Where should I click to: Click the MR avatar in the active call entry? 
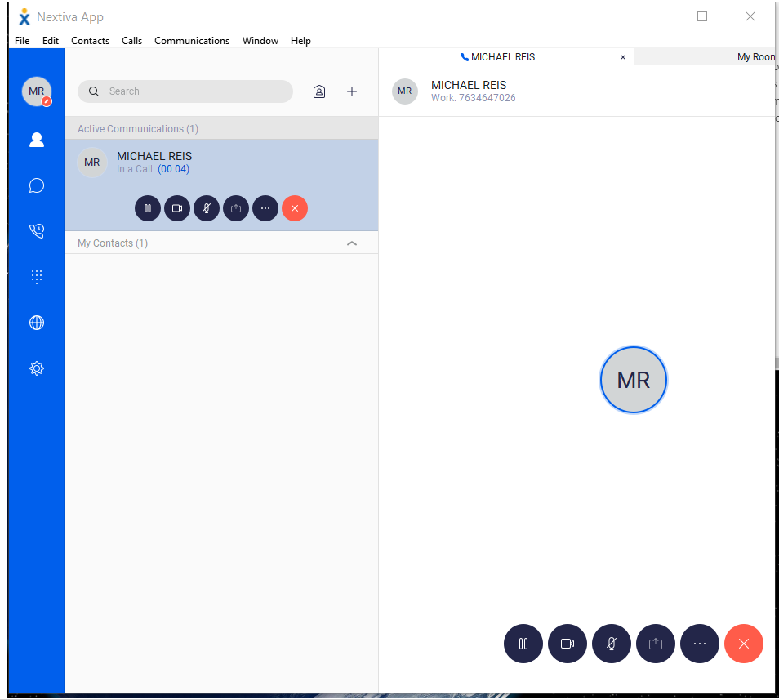point(92,163)
